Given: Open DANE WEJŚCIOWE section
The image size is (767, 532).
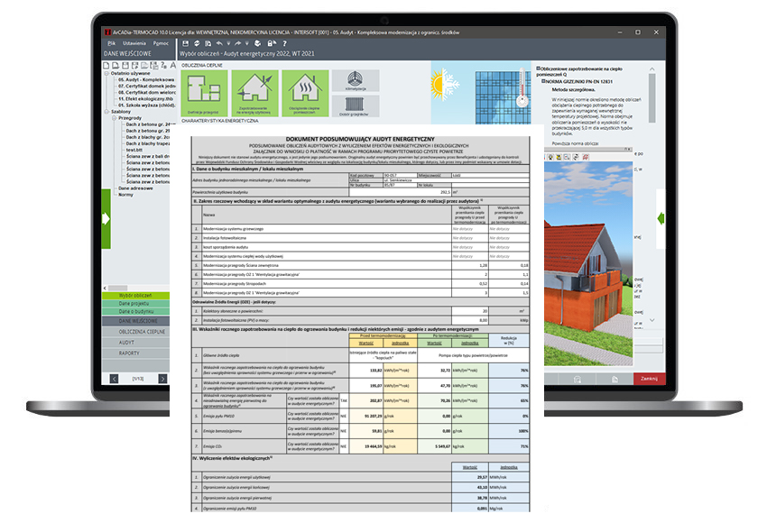Looking at the screenshot, I should pos(135,321).
